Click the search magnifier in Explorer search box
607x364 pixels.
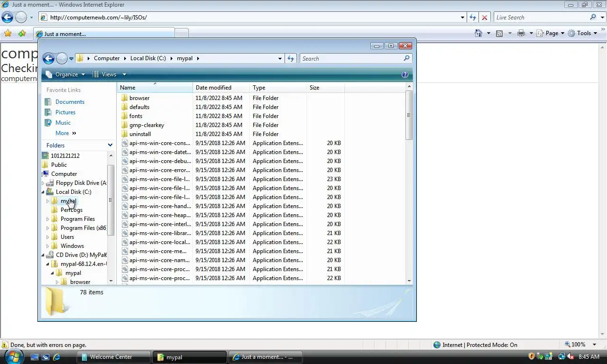pos(406,58)
